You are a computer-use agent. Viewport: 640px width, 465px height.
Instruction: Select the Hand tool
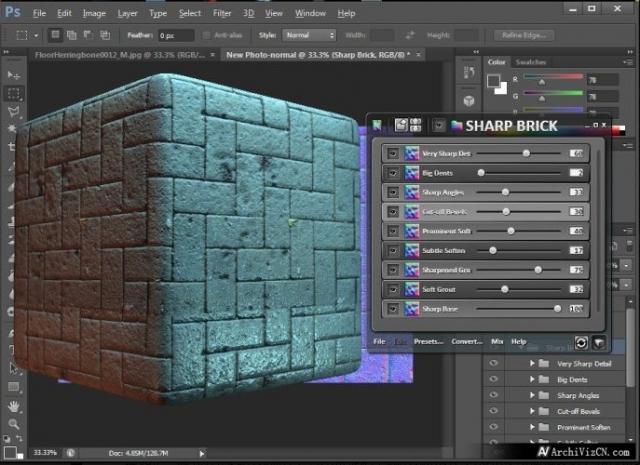pos(14,406)
